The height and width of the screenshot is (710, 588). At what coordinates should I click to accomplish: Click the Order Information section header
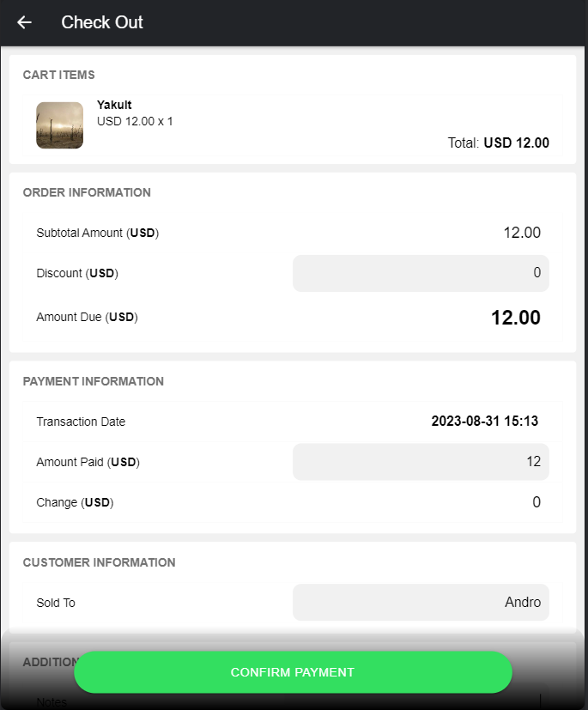pos(87,192)
